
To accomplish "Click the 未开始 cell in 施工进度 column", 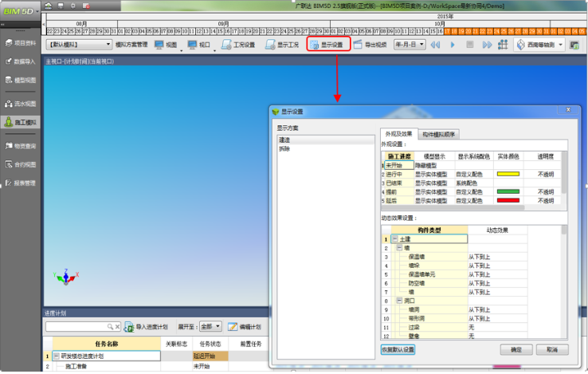I will [399, 165].
